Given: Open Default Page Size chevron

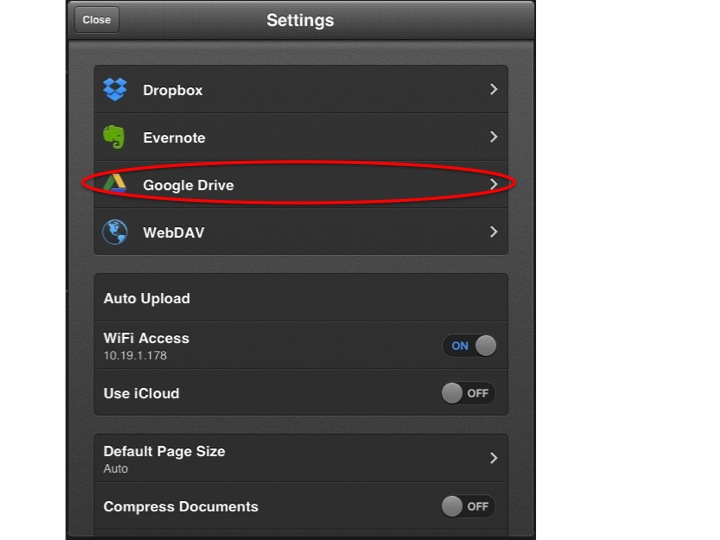Looking at the screenshot, I should pyautogui.click(x=494, y=458).
